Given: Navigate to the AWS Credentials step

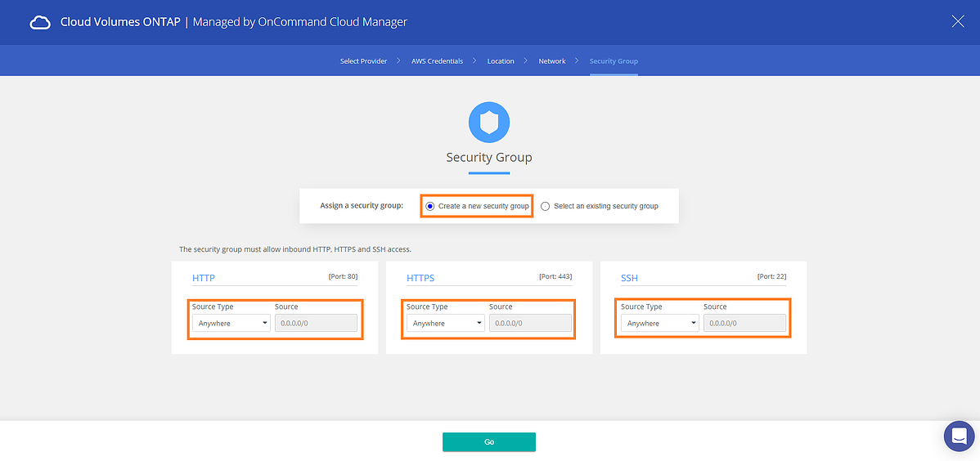Looking at the screenshot, I should (437, 61).
